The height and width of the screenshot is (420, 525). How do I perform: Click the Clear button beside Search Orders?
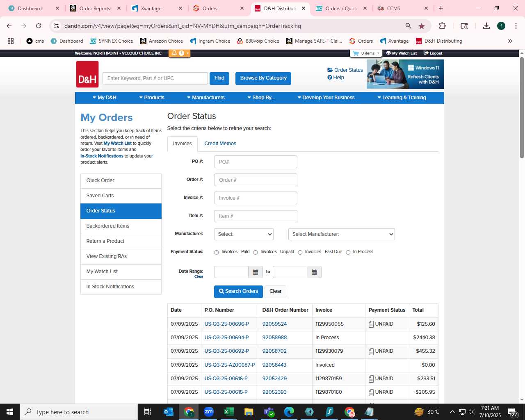click(x=276, y=292)
